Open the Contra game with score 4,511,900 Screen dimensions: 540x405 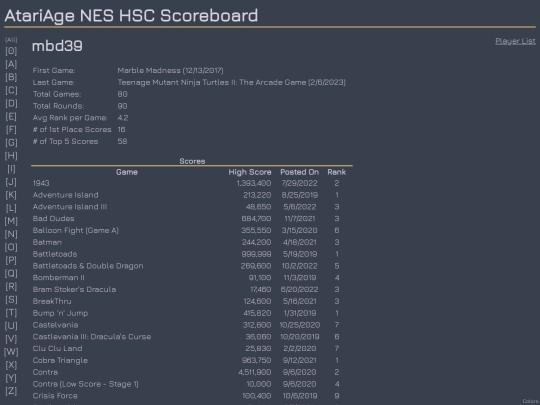[x=45, y=372]
